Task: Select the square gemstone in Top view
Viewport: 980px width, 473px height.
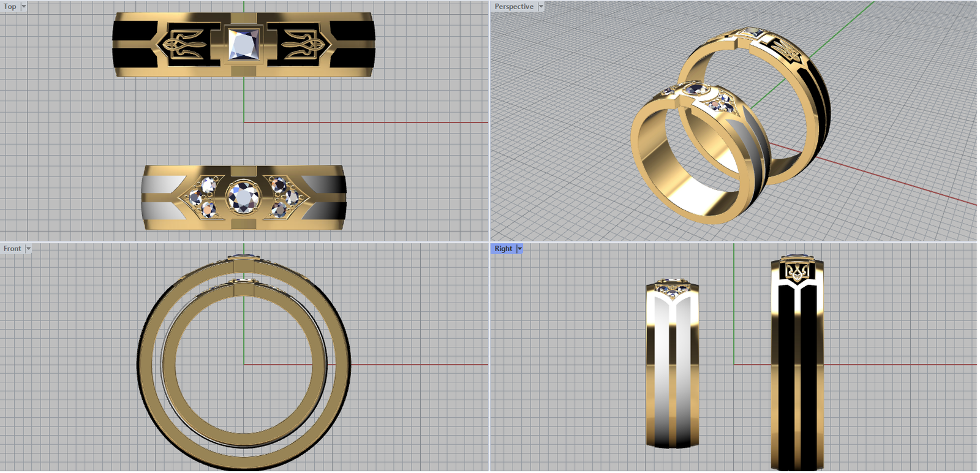Action: (x=244, y=44)
